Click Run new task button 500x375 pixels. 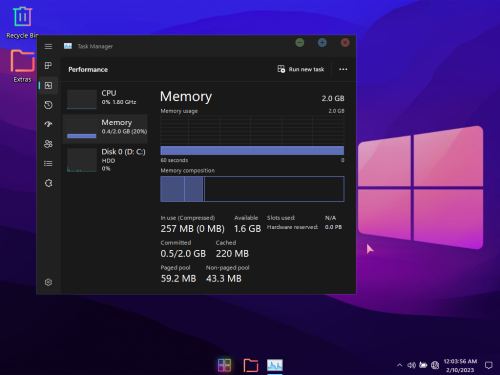pyautogui.click(x=301, y=69)
